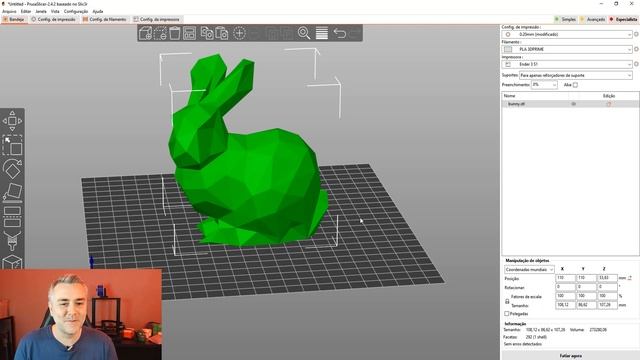Open the Editar menu
640x360 pixels.
click(26, 11)
